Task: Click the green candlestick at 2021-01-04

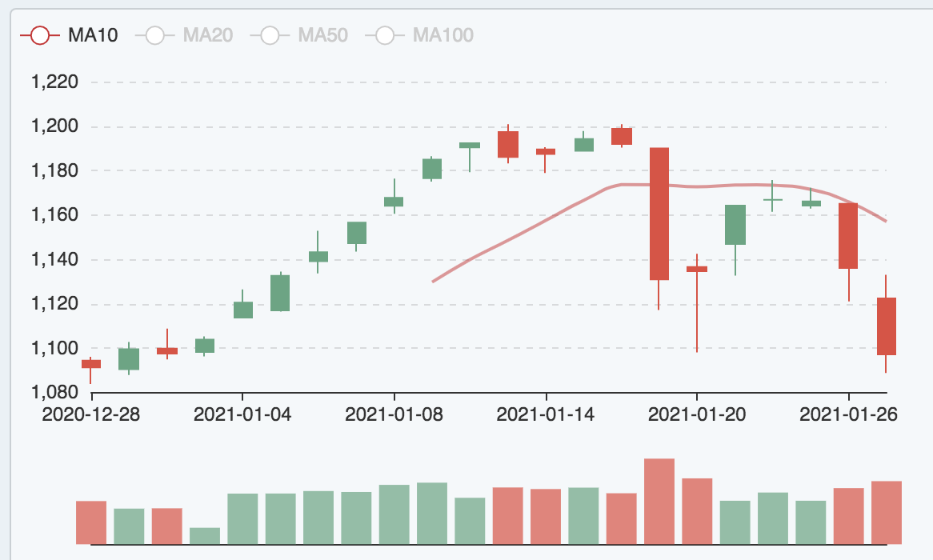Action: click(x=243, y=310)
